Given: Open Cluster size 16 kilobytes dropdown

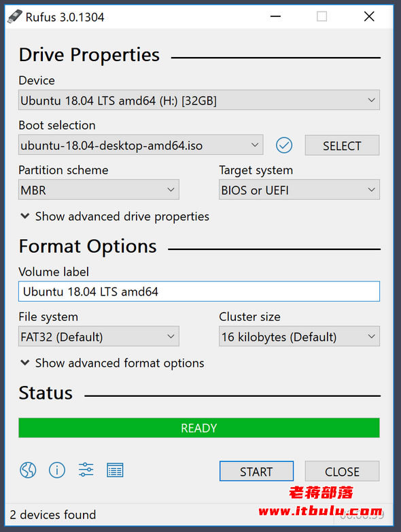Looking at the screenshot, I should tap(299, 336).
